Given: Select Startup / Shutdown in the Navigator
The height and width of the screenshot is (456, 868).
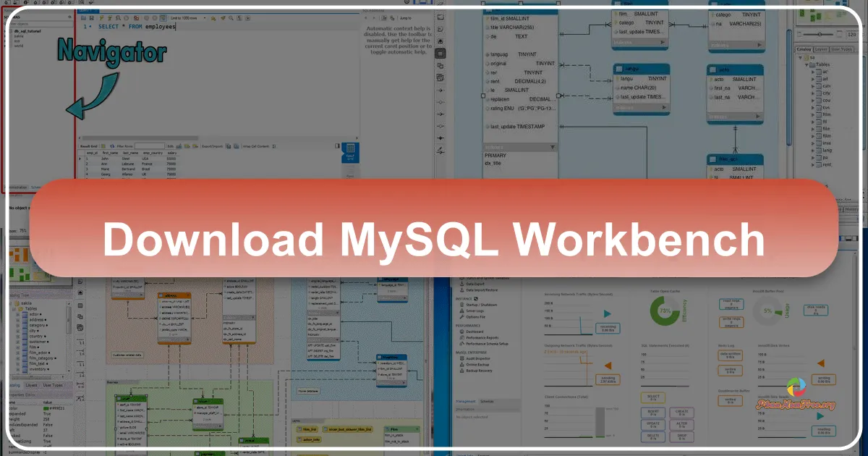Looking at the screenshot, I should [x=481, y=305].
